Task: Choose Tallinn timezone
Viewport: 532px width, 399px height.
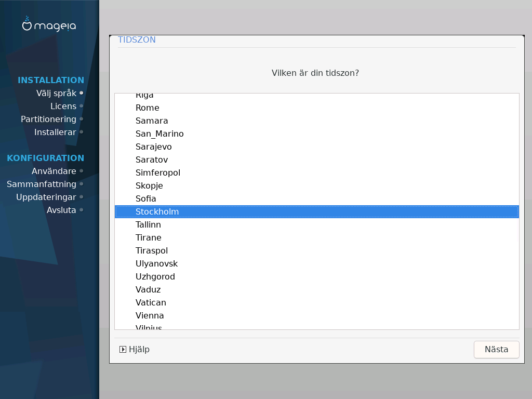Action: click(148, 224)
